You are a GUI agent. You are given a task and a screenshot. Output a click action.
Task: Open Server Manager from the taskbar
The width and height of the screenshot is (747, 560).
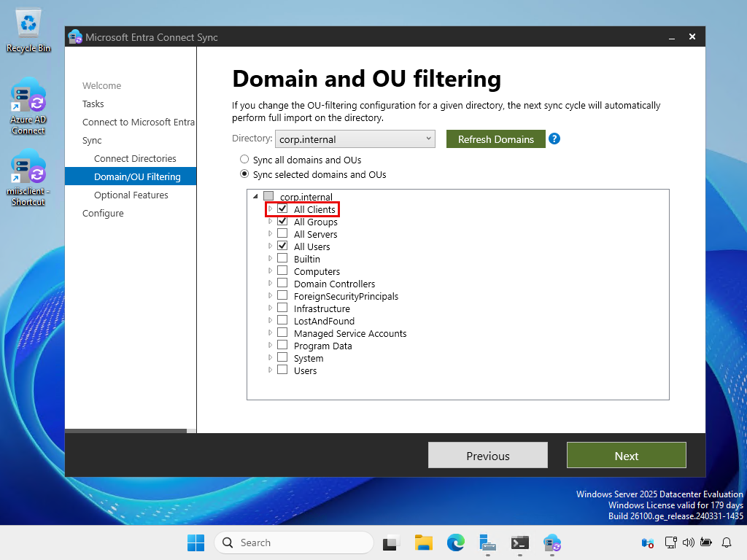[488, 542]
